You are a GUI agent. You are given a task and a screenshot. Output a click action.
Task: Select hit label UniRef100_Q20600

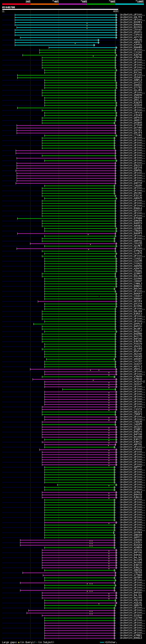[x=131, y=615]
